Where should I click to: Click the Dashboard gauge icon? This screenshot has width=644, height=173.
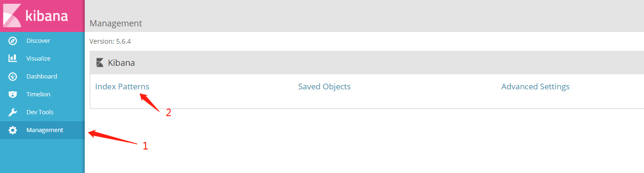(x=13, y=77)
